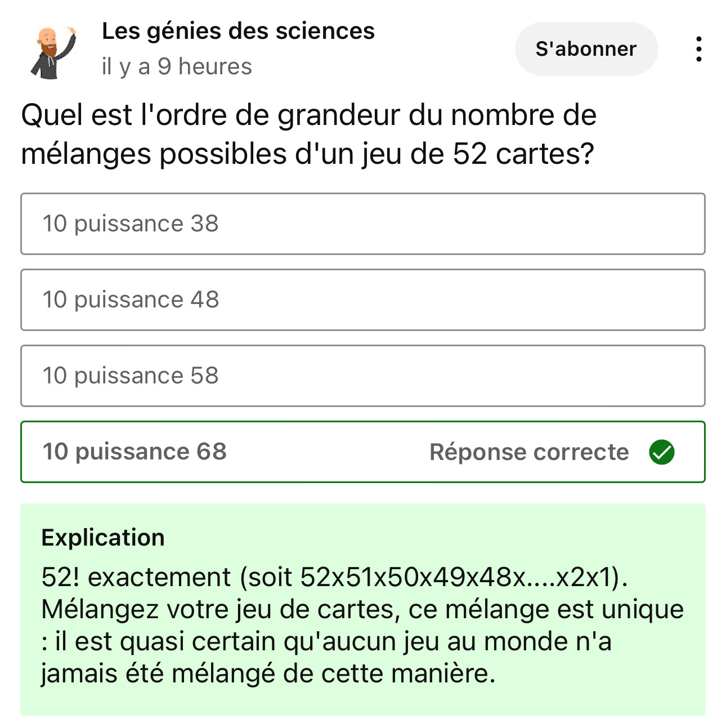This screenshot has width=726, height=728.
Task: Click the text '10 puissance 58' label
Action: pyautogui.click(x=131, y=376)
